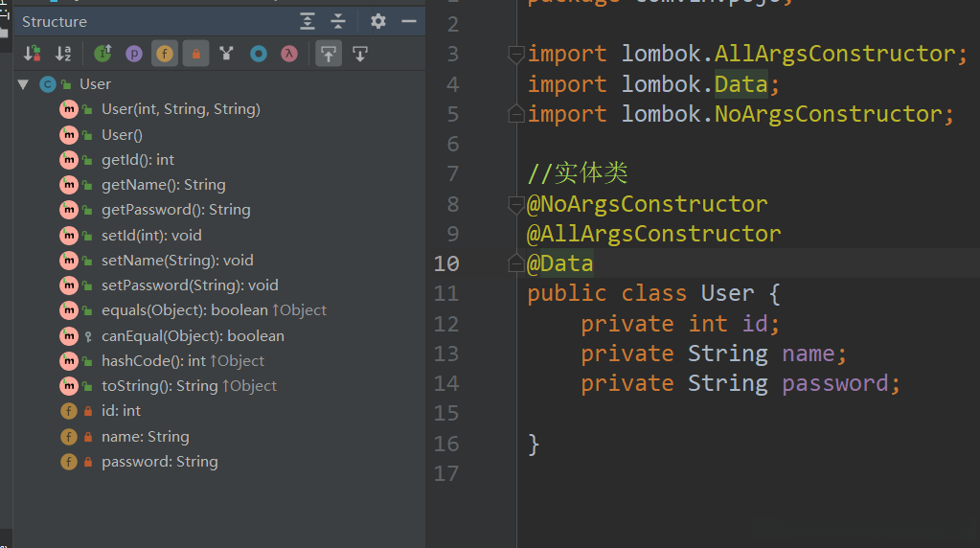The height and width of the screenshot is (548, 980).
Task: Click the Structure panel title
Action: (55, 22)
